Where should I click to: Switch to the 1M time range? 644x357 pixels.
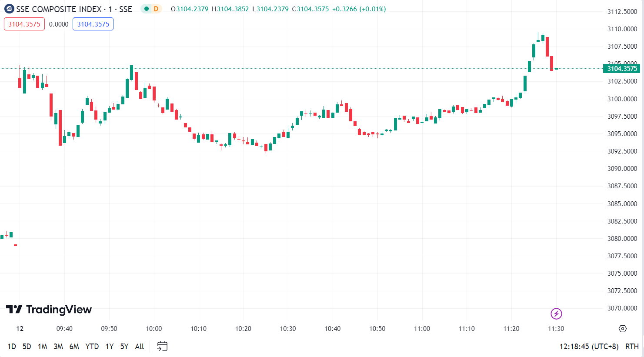coord(42,347)
